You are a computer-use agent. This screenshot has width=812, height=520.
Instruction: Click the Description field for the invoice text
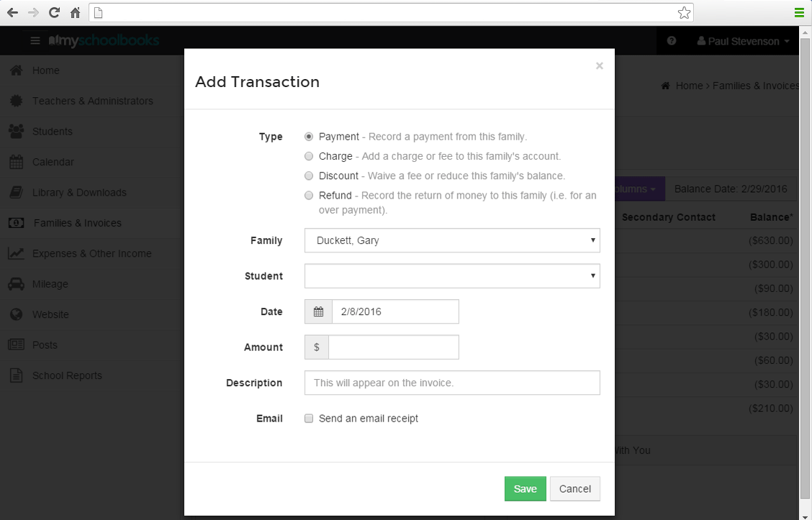[x=452, y=383]
